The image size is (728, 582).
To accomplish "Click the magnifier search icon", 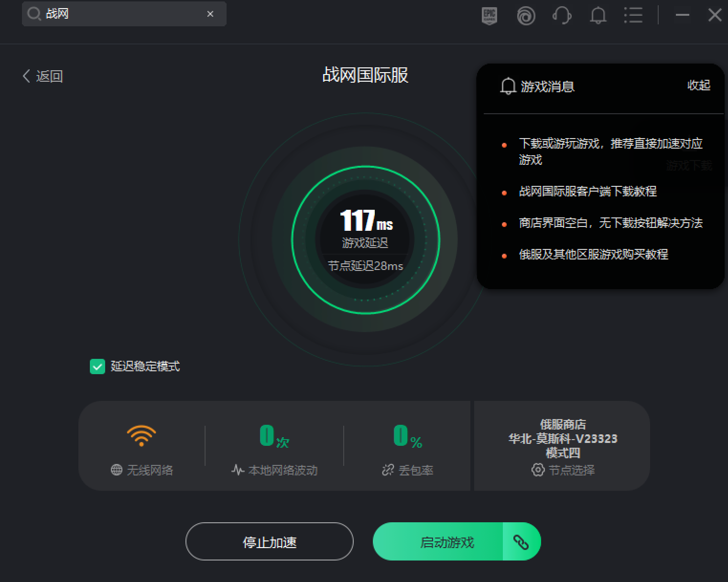I will coord(34,14).
